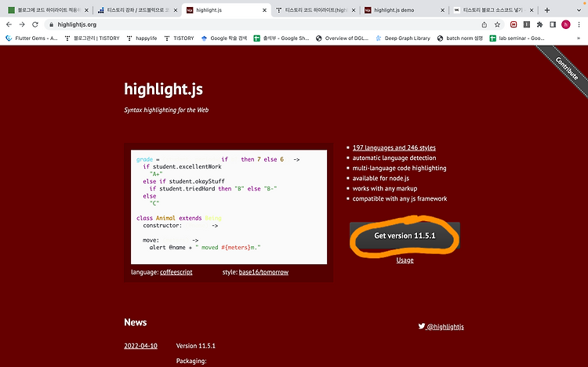Open the TISTORY blog-admin bookmark
The width and height of the screenshot is (588, 367).
pyautogui.click(x=92, y=38)
